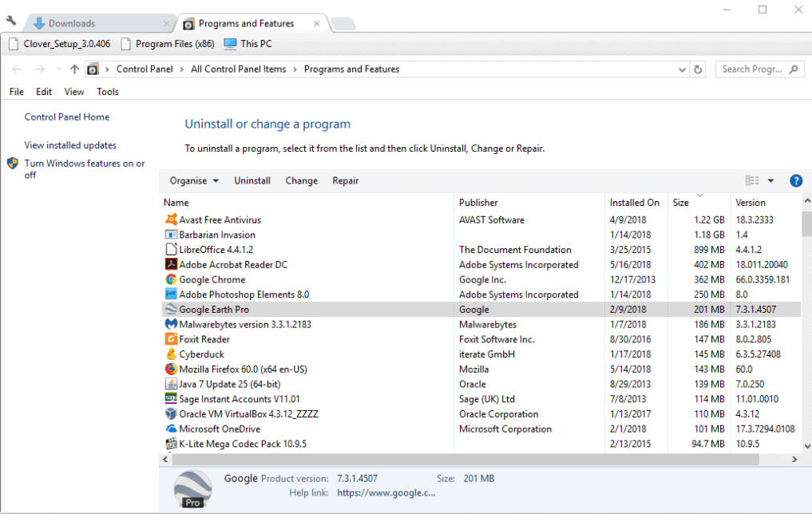Open the Google help link URL

coord(386,492)
